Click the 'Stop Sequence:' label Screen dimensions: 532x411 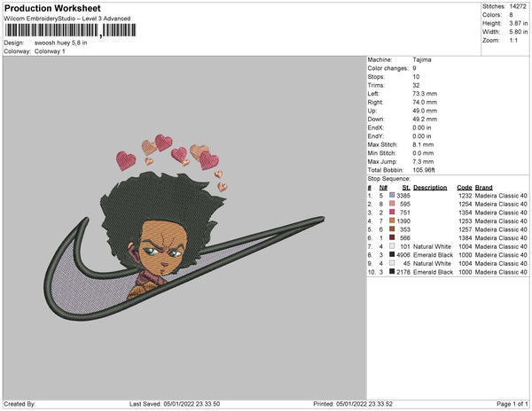pos(389,179)
